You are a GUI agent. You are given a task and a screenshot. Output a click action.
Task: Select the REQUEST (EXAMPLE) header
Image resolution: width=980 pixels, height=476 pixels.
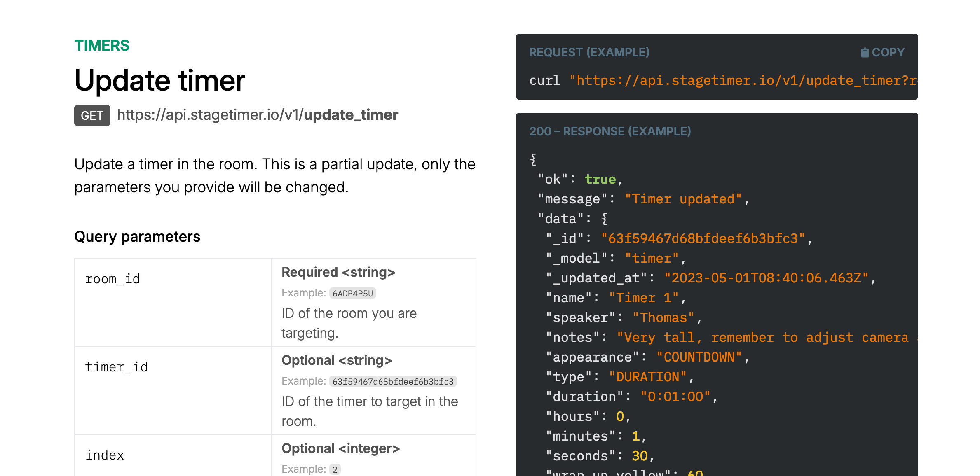(589, 52)
